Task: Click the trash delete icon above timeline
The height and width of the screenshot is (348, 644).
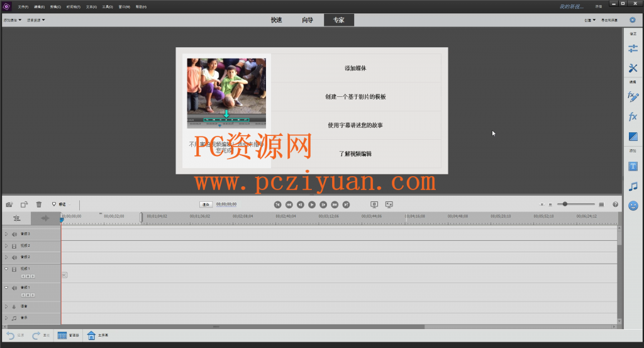Action: (39, 204)
